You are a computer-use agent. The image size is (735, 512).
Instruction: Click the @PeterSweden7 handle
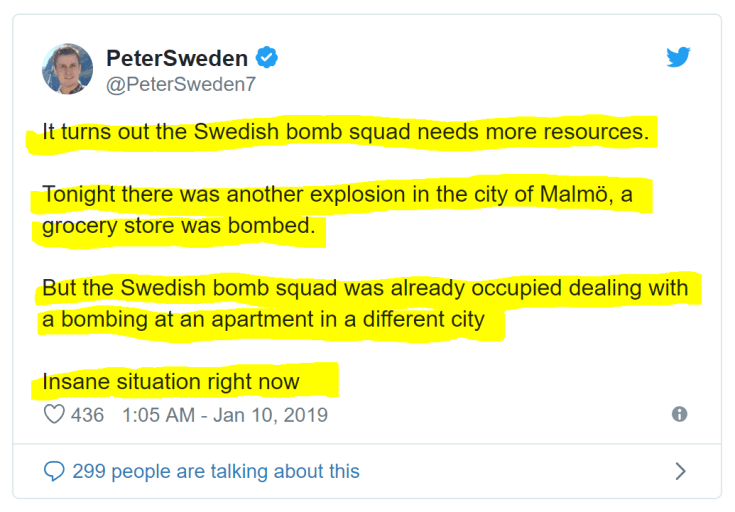click(x=181, y=84)
